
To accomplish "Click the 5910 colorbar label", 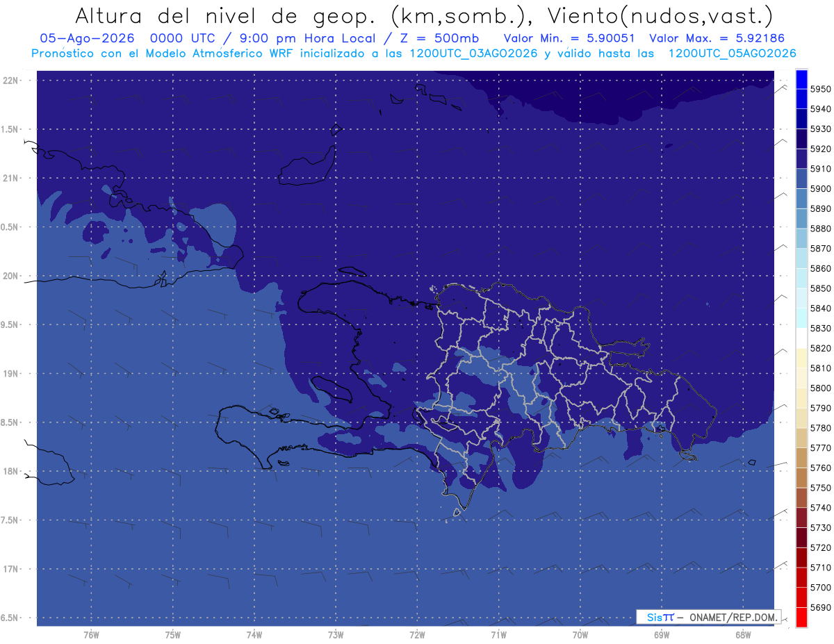I will point(821,169).
